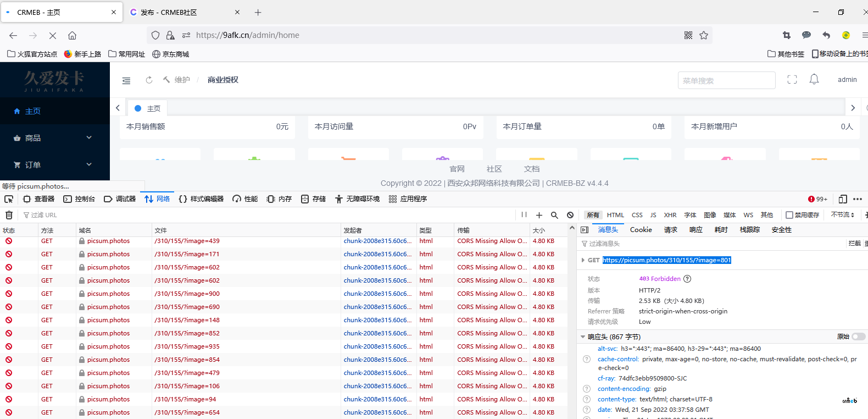
Task: Expand the 商品 sidebar menu
Action: pos(55,138)
